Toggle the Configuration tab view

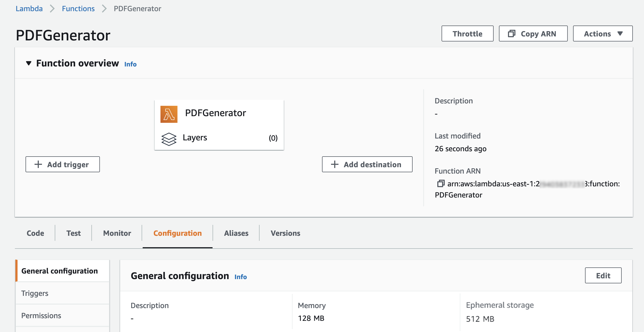click(x=177, y=233)
